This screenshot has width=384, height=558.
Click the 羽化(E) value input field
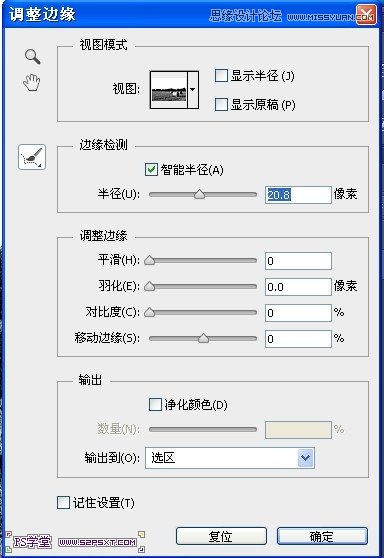point(298,287)
